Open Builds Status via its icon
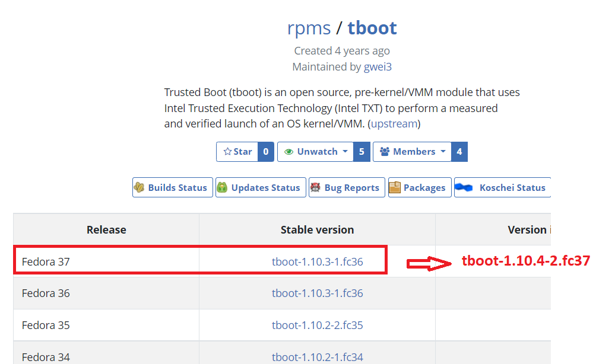 (139, 187)
